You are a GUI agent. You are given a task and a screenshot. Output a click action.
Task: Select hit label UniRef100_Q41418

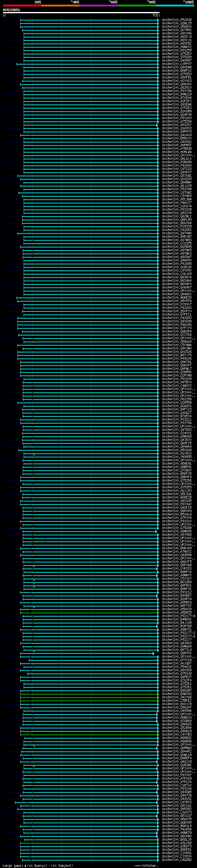(x=177, y=135)
